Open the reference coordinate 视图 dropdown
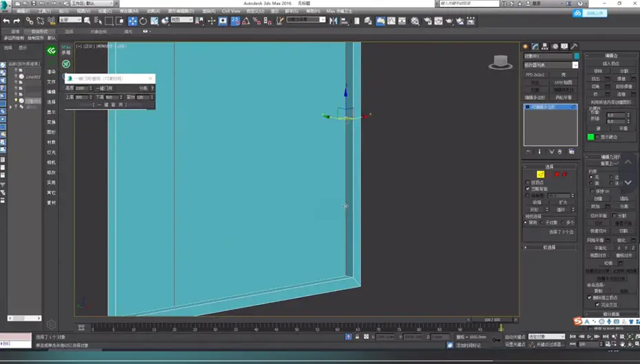 (182, 19)
